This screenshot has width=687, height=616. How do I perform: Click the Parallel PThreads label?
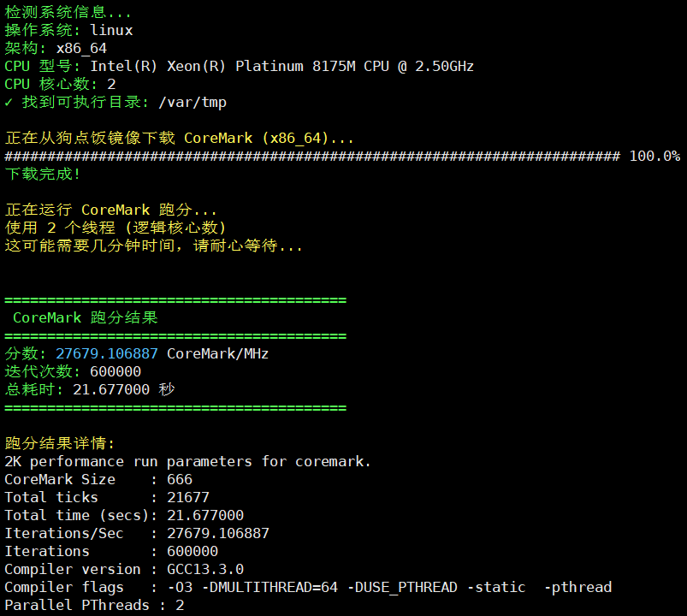click(x=73, y=605)
